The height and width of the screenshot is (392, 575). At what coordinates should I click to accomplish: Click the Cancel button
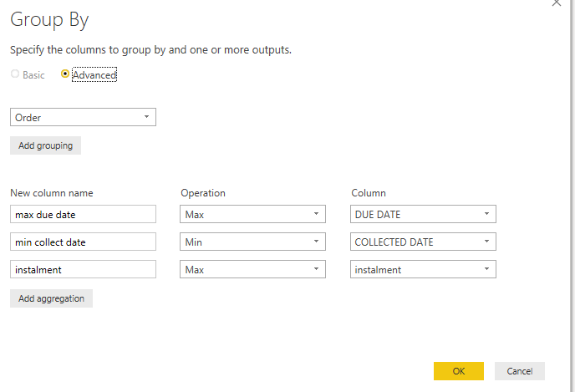(x=520, y=371)
